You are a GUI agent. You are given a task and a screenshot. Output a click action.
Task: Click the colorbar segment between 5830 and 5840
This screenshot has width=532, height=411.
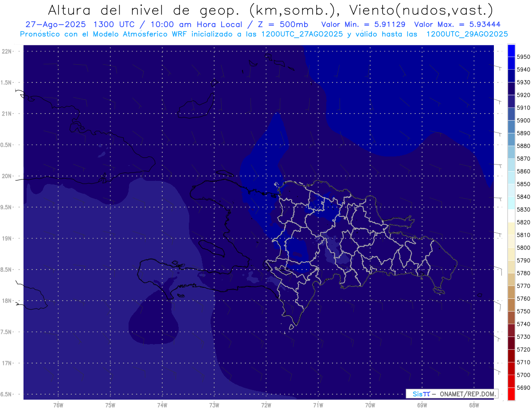pyautogui.click(x=511, y=203)
